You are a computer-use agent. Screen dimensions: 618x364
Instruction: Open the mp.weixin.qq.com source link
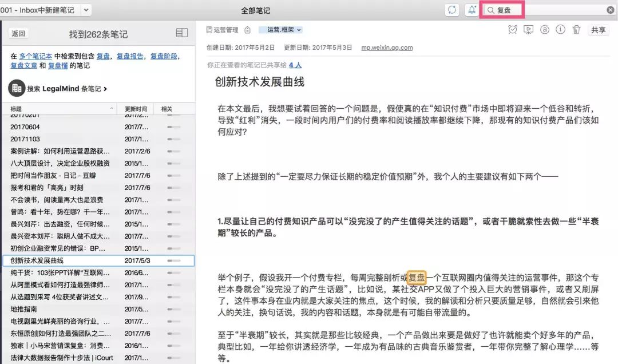387,48
